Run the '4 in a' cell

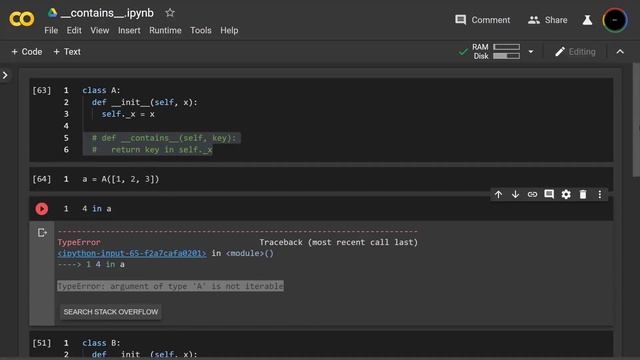[41, 209]
